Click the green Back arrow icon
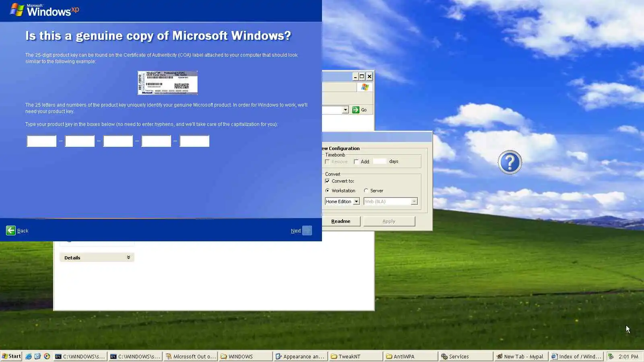Image resolution: width=644 pixels, height=362 pixels. click(x=11, y=230)
